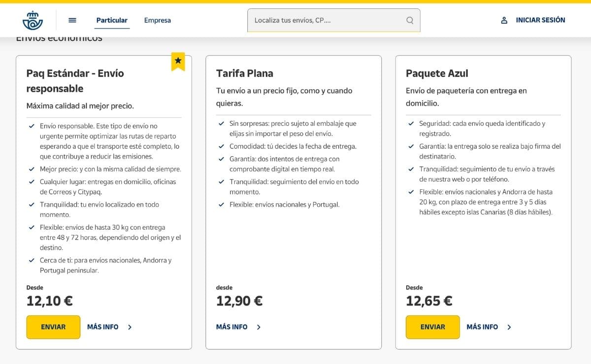Select the Paquete Azul card title
591x364 pixels.
tap(437, 73)
